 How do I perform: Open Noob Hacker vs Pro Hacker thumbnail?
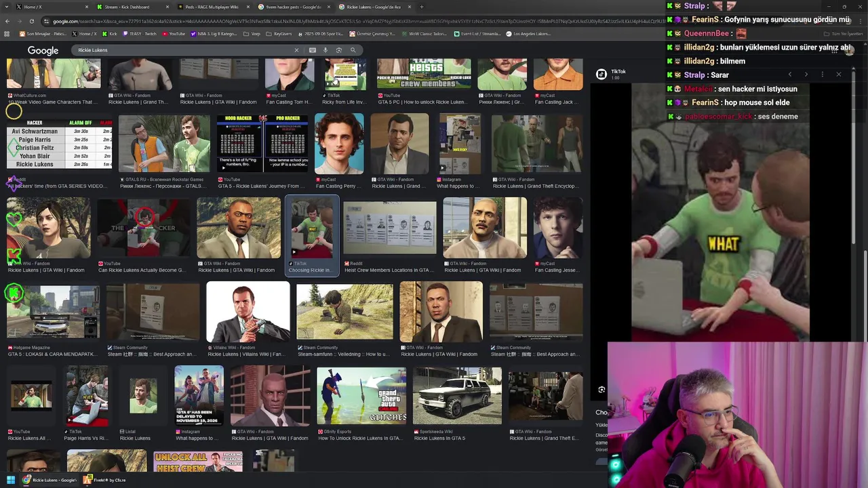(x=262, y=143)
